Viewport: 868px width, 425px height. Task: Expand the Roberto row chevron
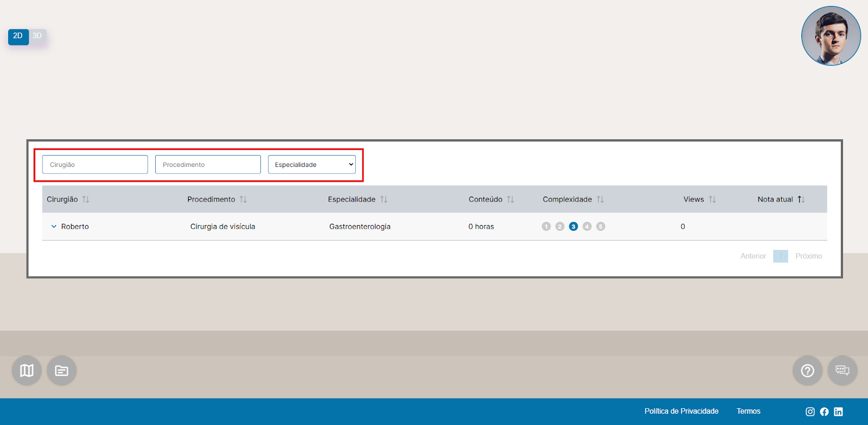[54, 227]
